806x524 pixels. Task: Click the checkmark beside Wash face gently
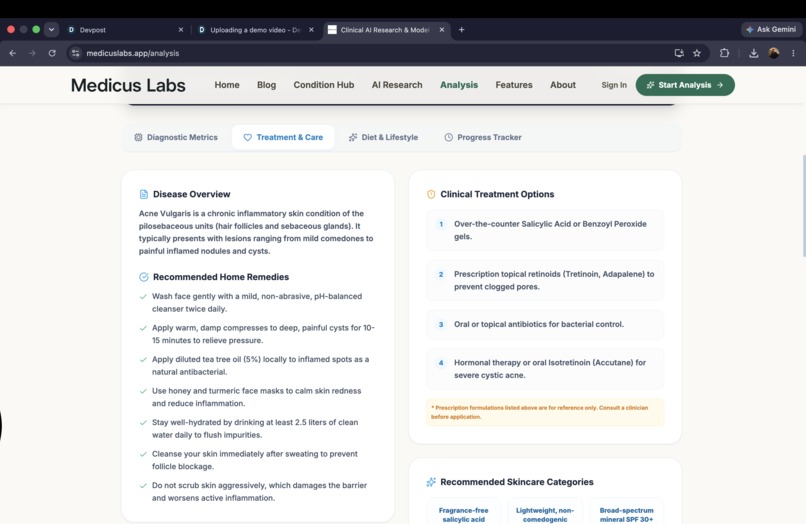143,297
